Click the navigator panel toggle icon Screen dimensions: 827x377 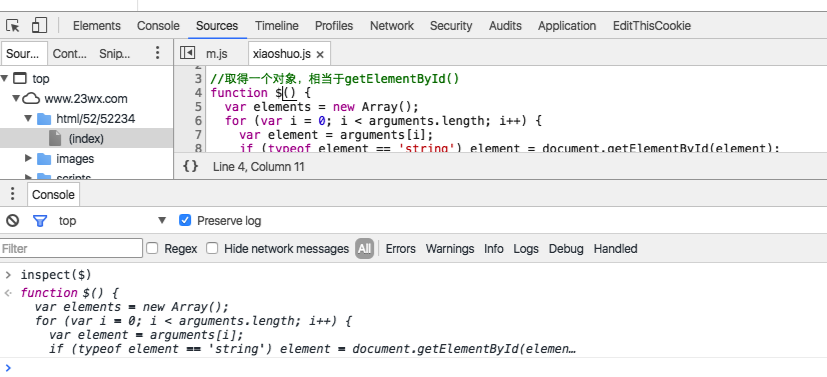187,53
